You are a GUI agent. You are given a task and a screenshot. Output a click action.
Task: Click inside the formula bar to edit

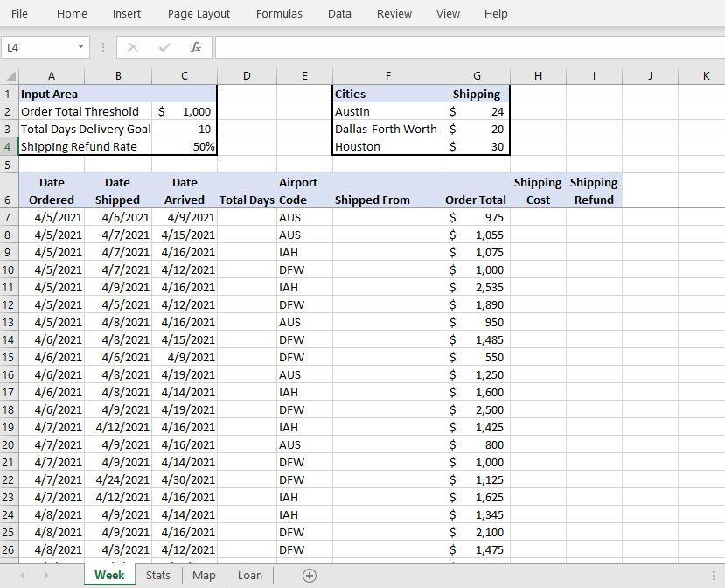(x=394, y=46)
